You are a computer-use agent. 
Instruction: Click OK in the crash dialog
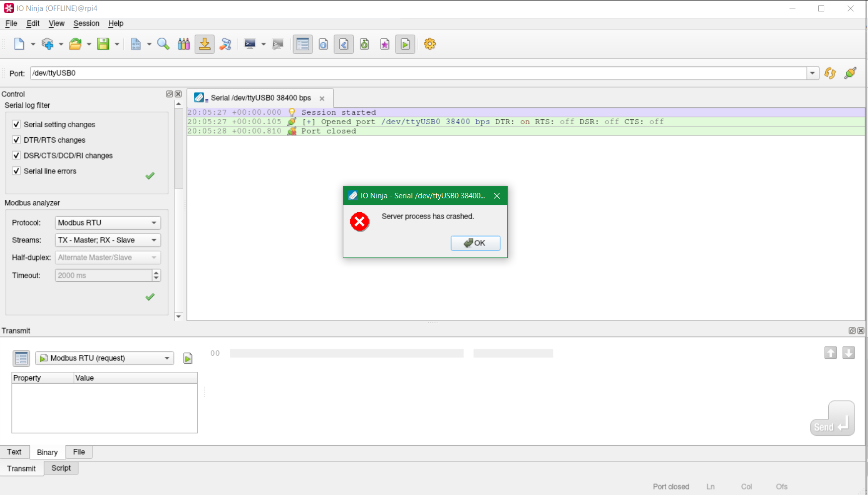point(475,243)
